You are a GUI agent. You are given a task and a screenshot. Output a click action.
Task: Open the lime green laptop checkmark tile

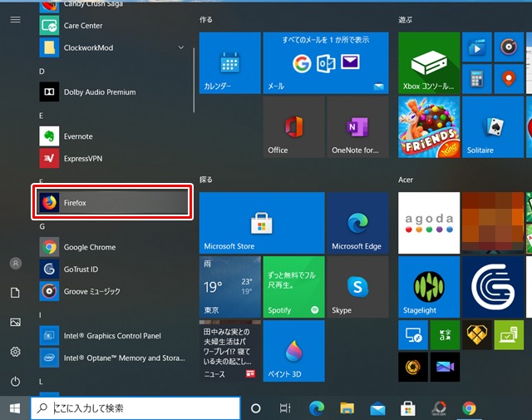click(509, 335)
